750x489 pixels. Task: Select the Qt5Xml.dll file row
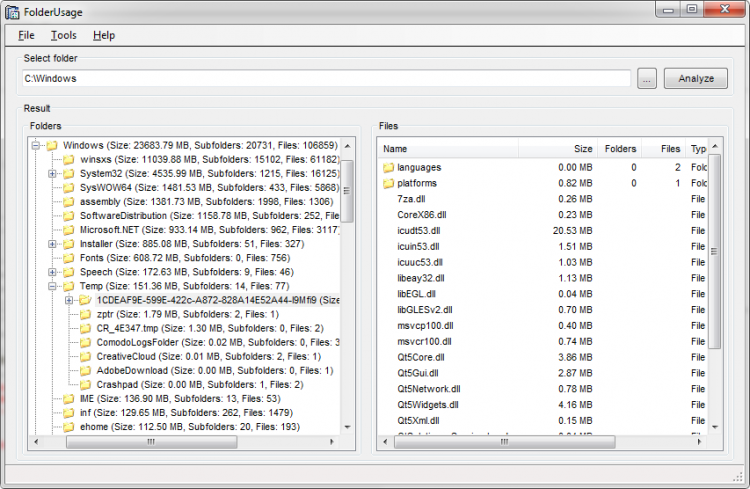[x=543, y=421]
